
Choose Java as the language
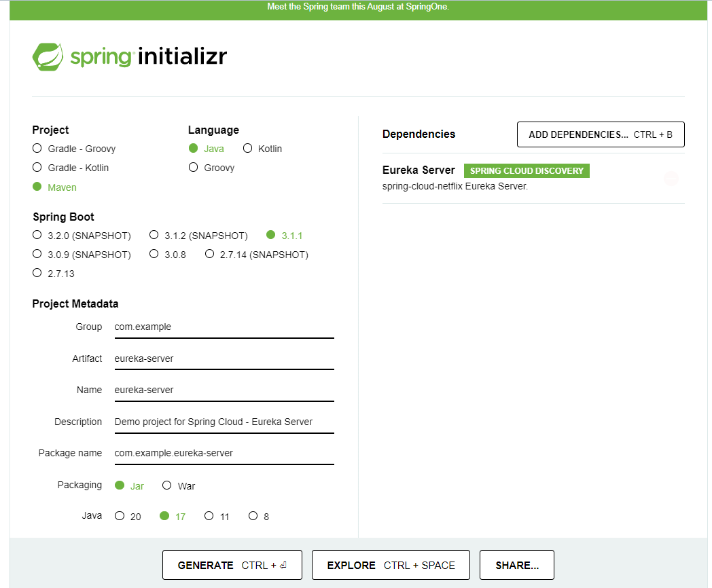click(x=207, y=149)
